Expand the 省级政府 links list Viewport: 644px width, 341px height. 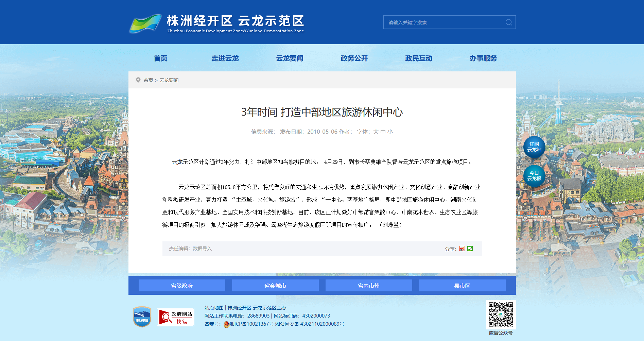pos(182,286)
